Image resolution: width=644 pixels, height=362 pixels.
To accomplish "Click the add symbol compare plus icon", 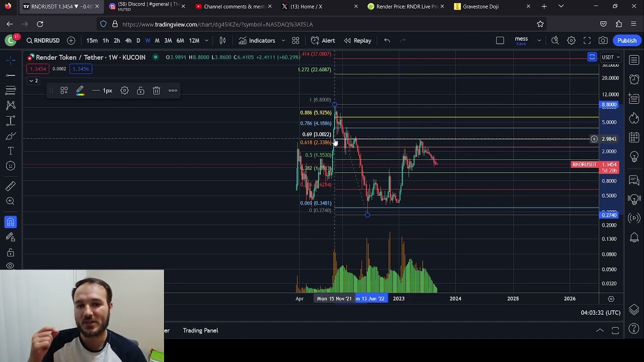I will tap(71, 40).
